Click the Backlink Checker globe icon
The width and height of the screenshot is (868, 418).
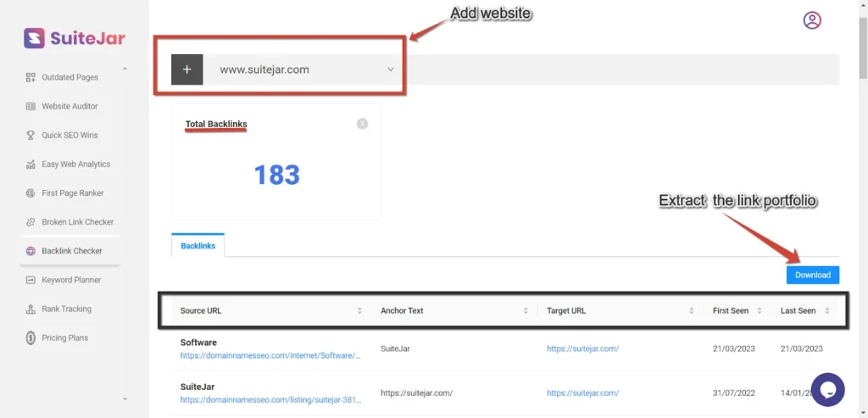31,251
